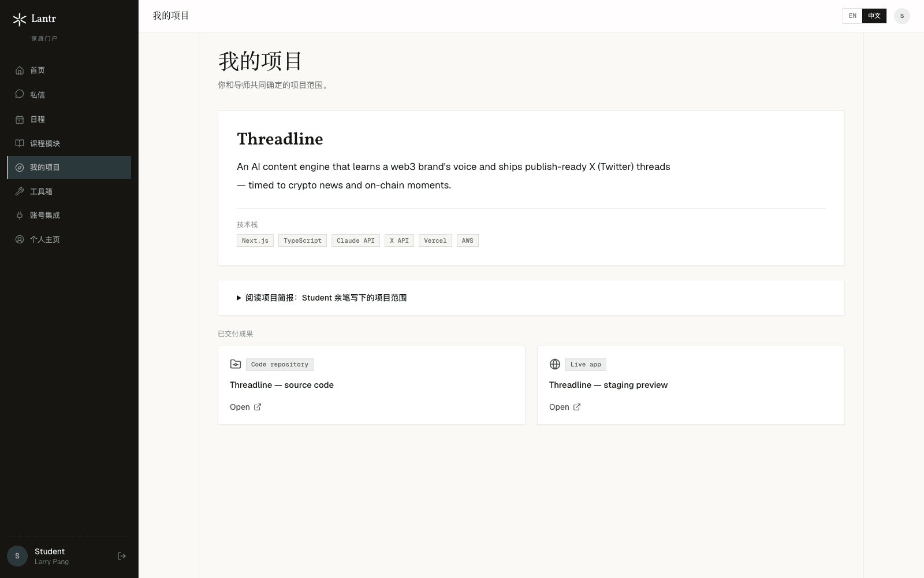Click the Vercel tech tag
924x578 pixels.
[x=435, y=240]
